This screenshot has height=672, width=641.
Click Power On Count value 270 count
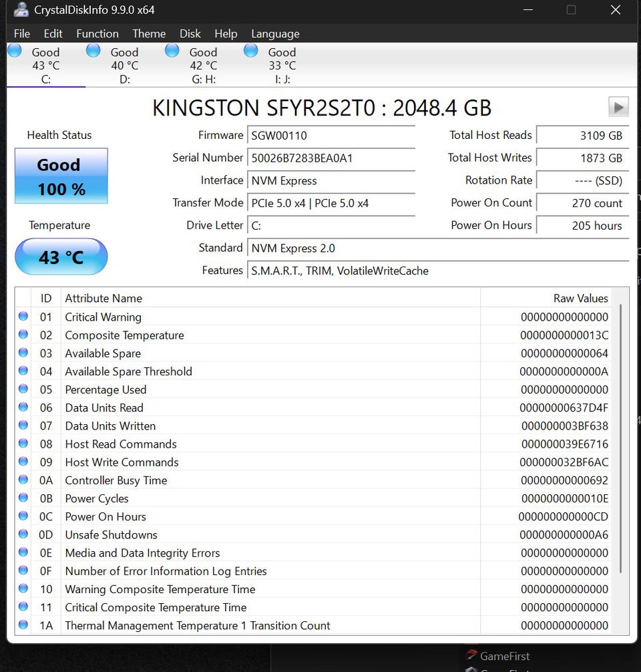tap(582, 203)
